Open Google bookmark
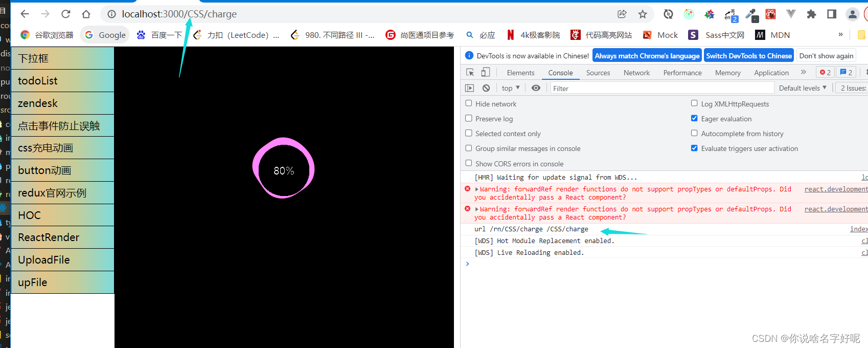The height and width of the screenshot is (348, 868). (x=105, y=35)
